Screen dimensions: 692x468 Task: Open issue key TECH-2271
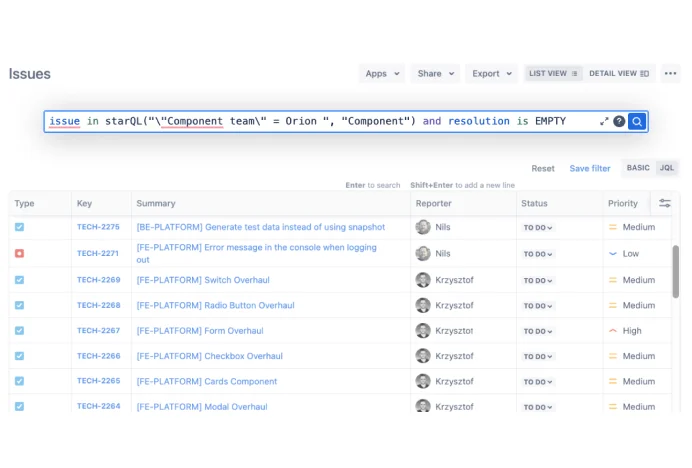click(x=98, y=253)
